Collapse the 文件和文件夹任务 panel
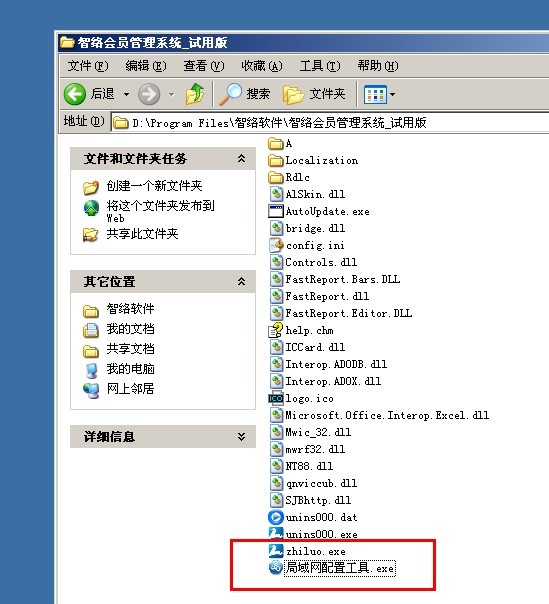The width and height of the screenshot is (549, 604). pyautogui.click(x=241, y=158)
